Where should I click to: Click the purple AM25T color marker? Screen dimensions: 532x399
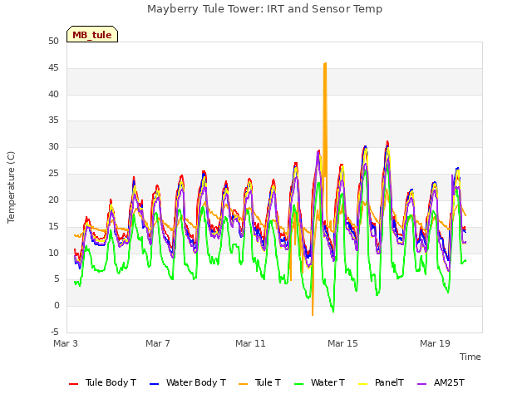pos(422,384)
